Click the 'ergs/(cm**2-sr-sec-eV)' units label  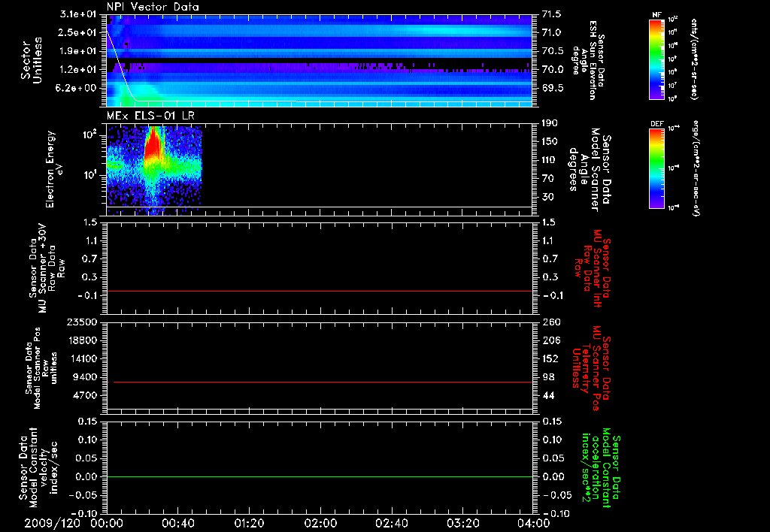point(696,169)
